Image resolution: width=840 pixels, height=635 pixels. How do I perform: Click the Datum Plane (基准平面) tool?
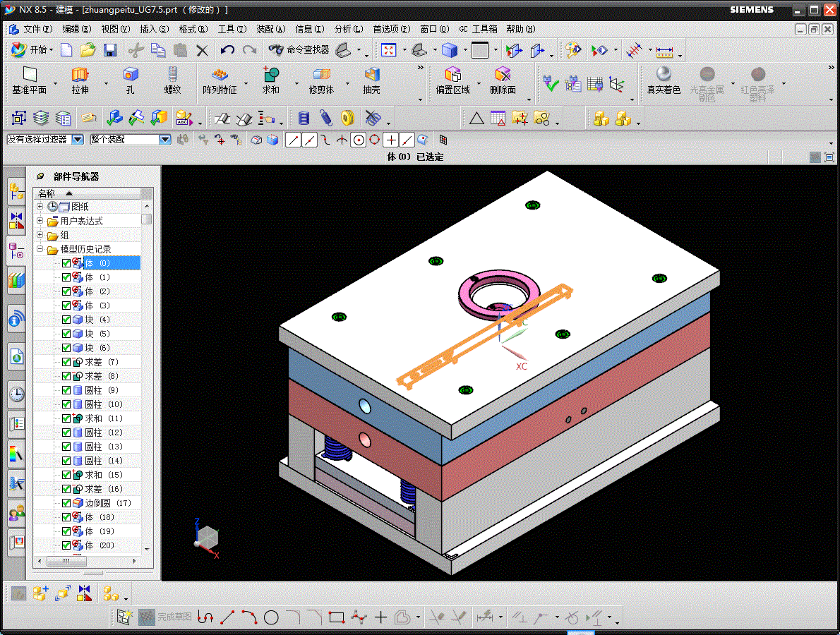click(x=30, y=80)
